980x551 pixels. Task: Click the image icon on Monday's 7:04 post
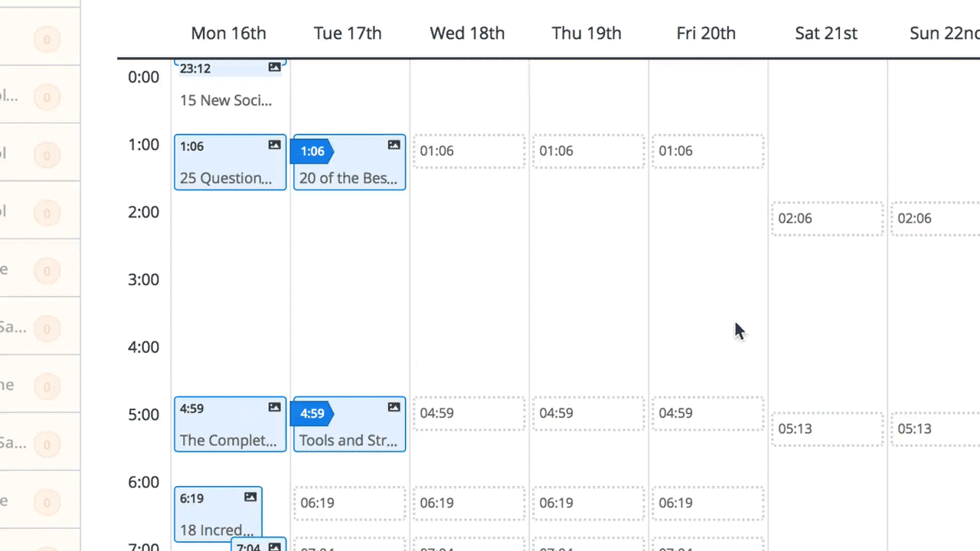pyautogui.click(x=274, y=545)
